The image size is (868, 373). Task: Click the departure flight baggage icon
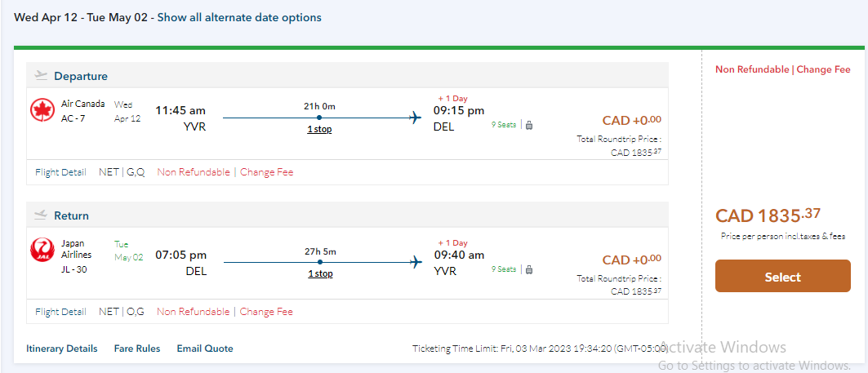(x=528, y=125)
